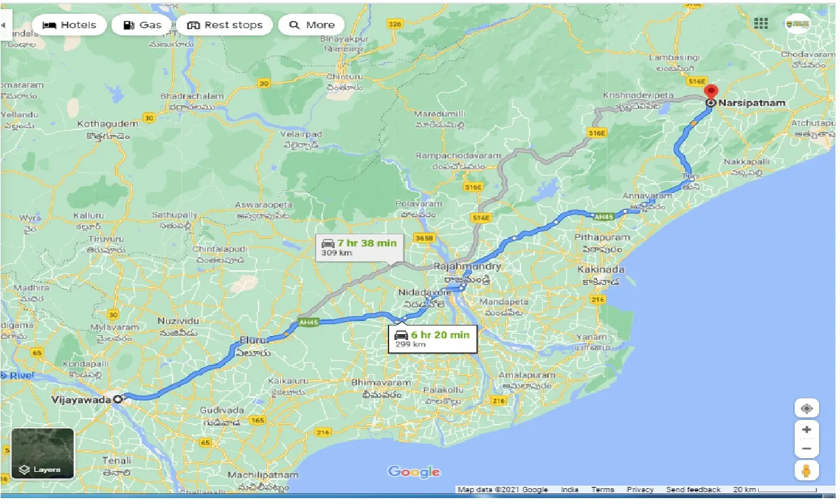Show Rest stops along the route

pyautogui.click(x=224, y=25)
